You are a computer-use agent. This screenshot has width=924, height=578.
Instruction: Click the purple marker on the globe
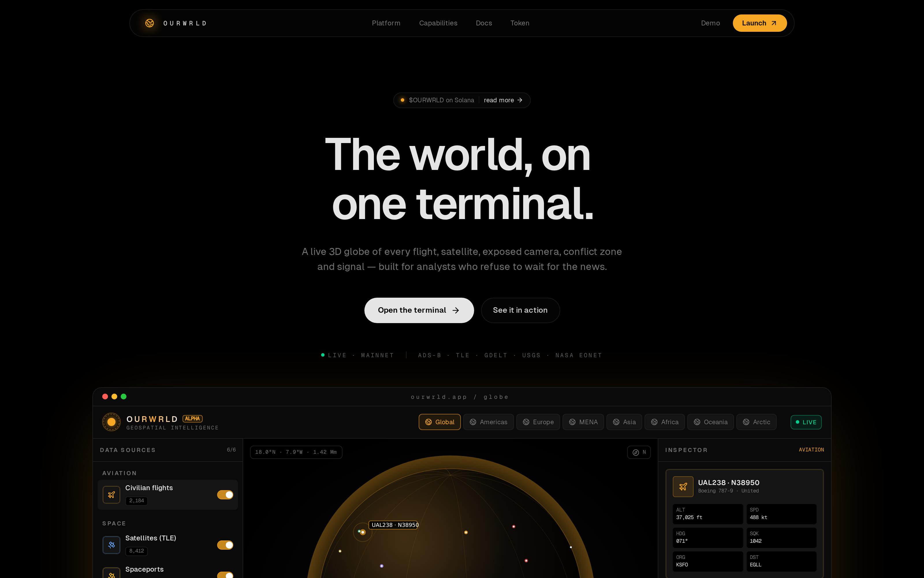(x=381, y=566)
